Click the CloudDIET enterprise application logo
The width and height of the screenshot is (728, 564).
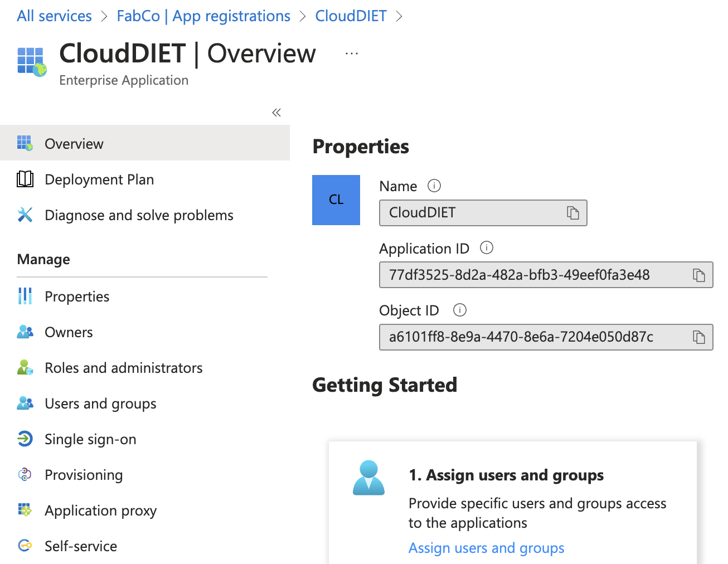point(31,61)
